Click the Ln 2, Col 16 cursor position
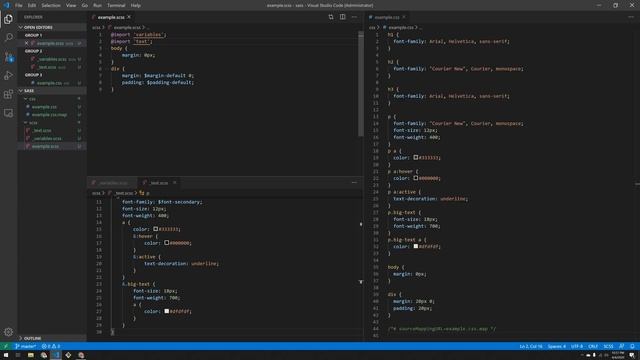The height and width of the screenshot is (360, 640). 531,346
